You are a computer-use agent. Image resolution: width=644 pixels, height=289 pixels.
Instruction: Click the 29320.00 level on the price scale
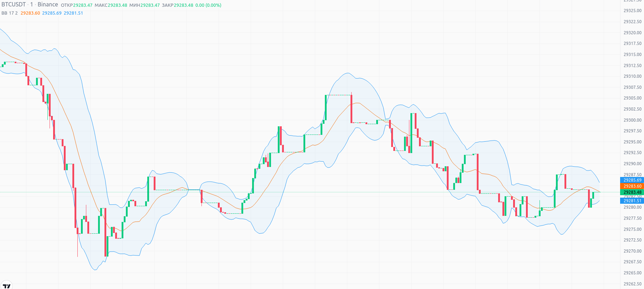[632, 33]
